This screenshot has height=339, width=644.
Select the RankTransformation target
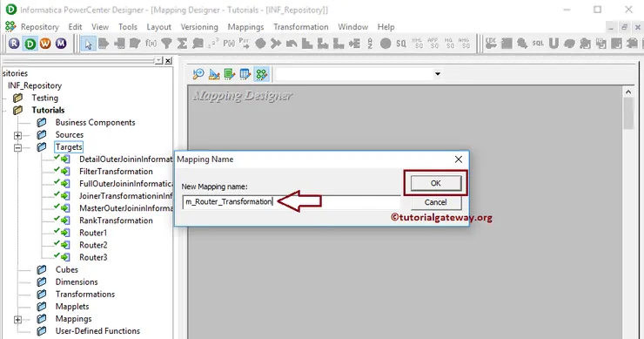pos(116,220)
